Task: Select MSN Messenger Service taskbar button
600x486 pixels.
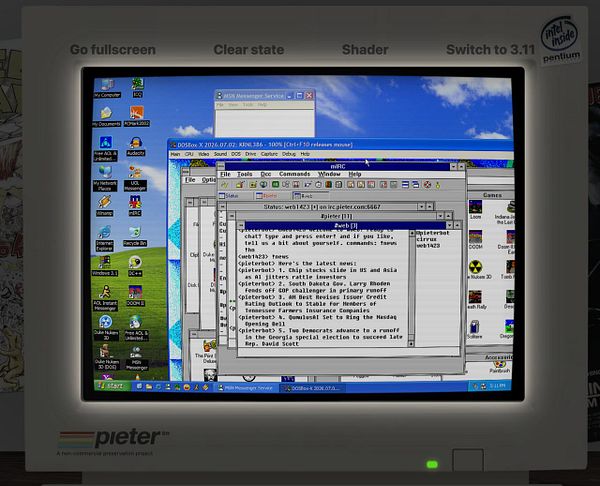Action: coord(244,388)
